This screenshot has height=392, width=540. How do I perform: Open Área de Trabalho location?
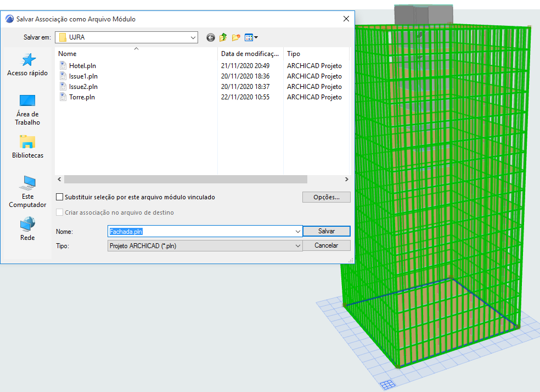point(27,110)
